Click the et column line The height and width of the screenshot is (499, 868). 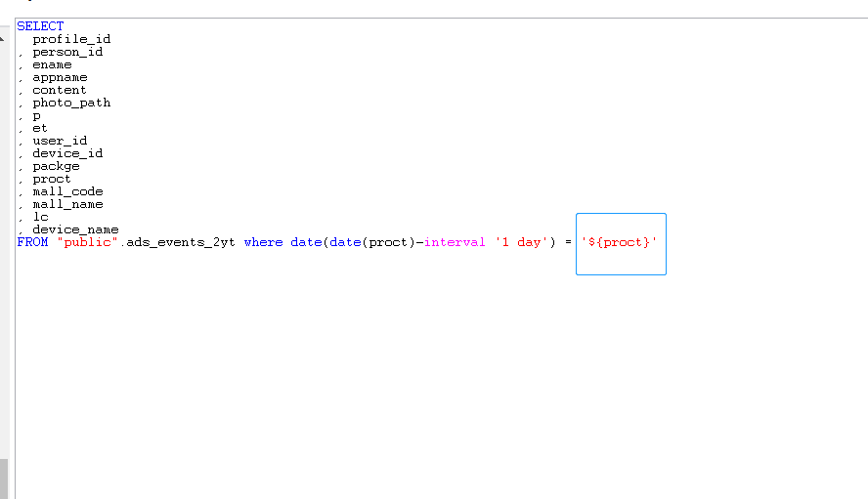click(x=40, y=128)
